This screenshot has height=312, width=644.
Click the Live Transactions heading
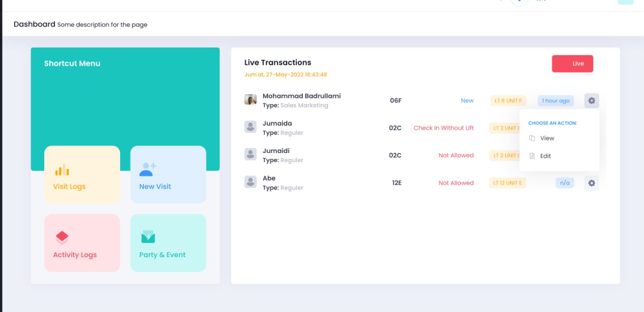278,62
